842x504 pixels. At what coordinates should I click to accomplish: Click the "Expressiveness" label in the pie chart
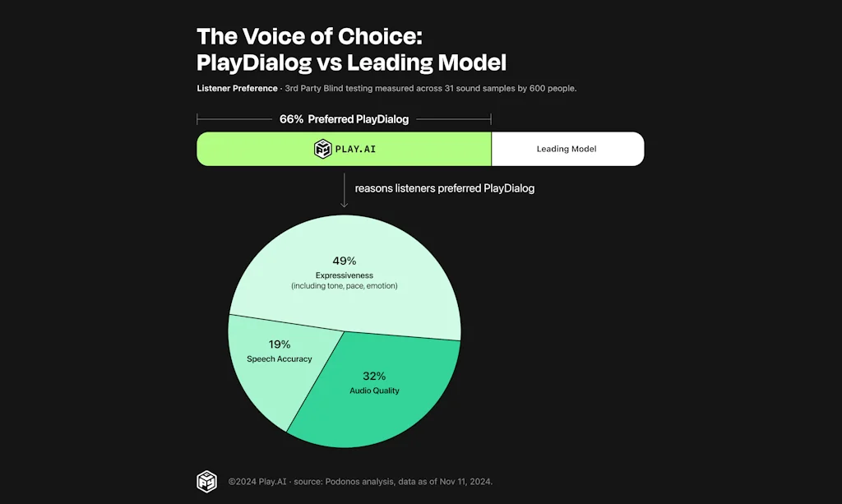pos(345,275)
